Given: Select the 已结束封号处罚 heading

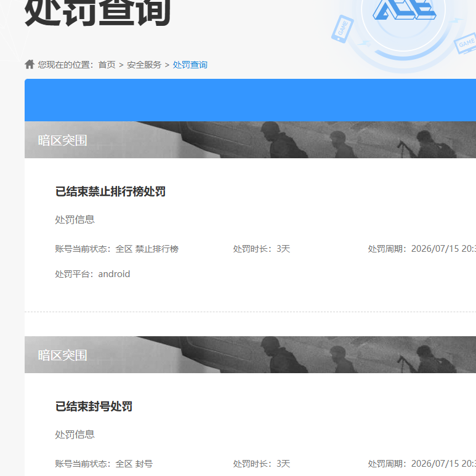Looking at the screenshot, I should [94, 406].
